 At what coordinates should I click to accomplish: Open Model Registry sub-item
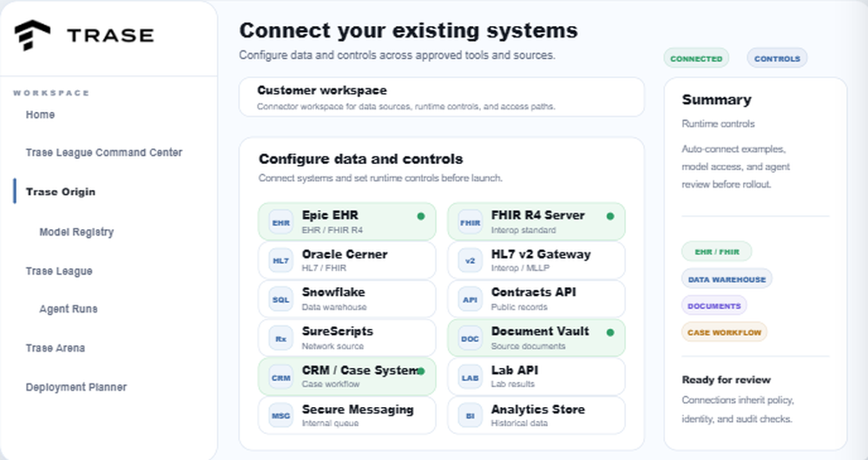[x=76, y=232]
